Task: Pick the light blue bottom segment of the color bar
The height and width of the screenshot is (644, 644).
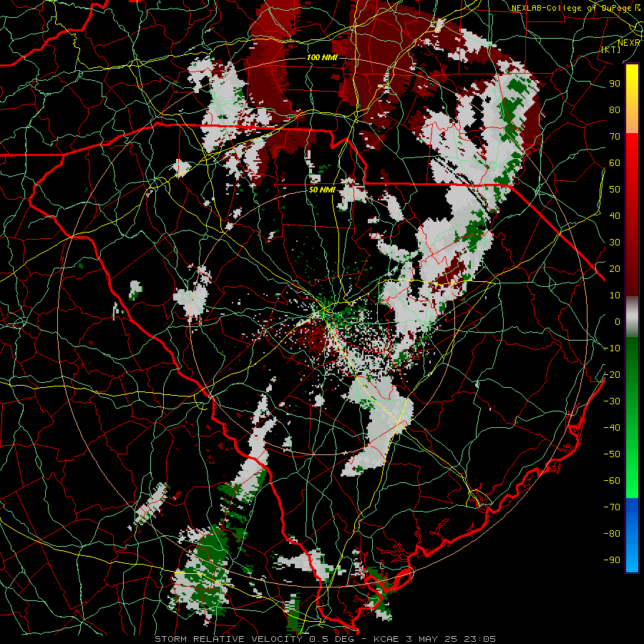Action: tap(632, 559)
